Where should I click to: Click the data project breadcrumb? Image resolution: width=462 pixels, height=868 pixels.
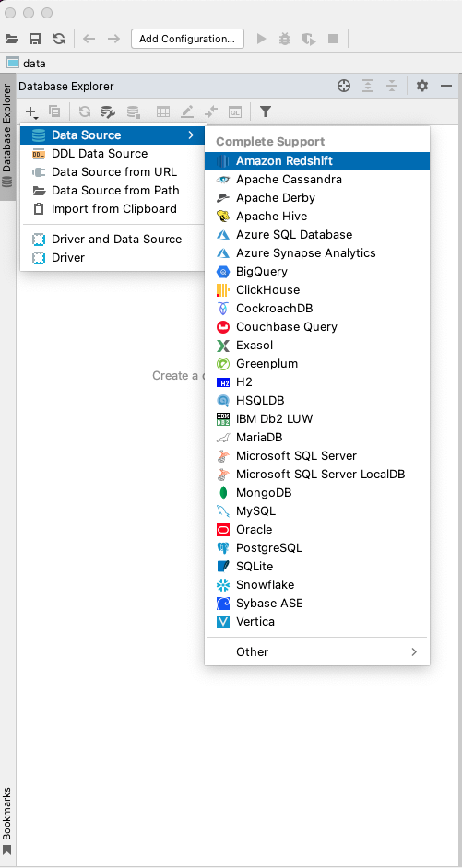click(27, 63)
